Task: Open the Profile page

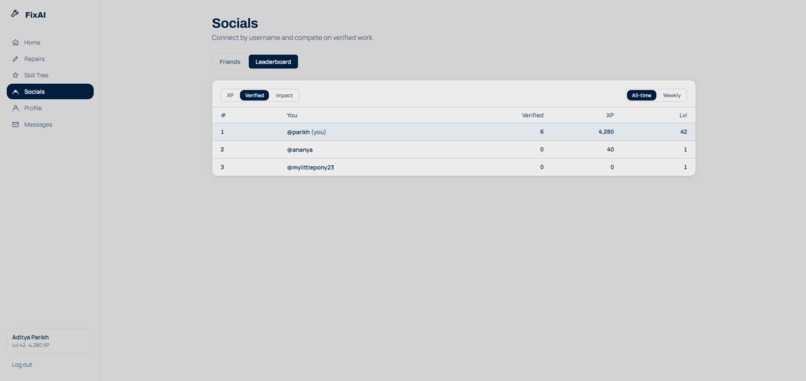Action: point(50,108)
